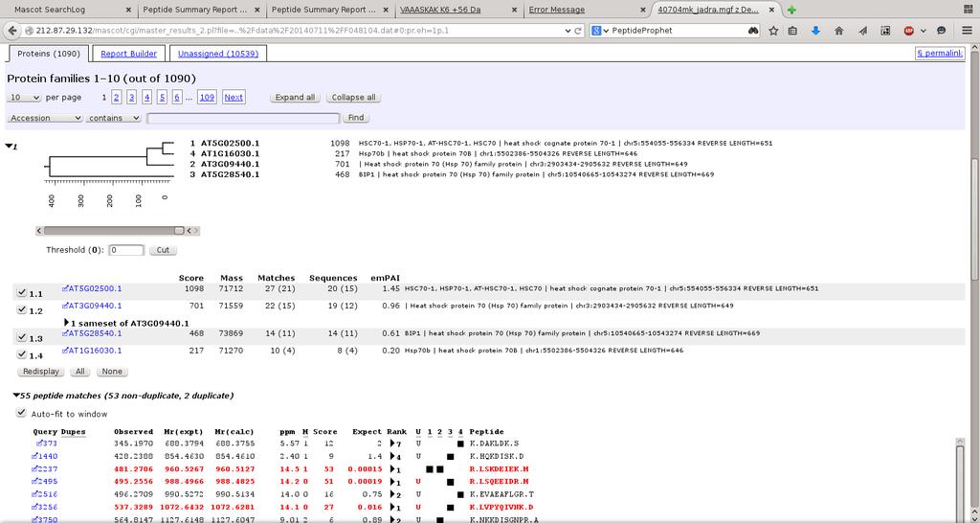Click the site identity globe icon

click(x=30, y=31)
